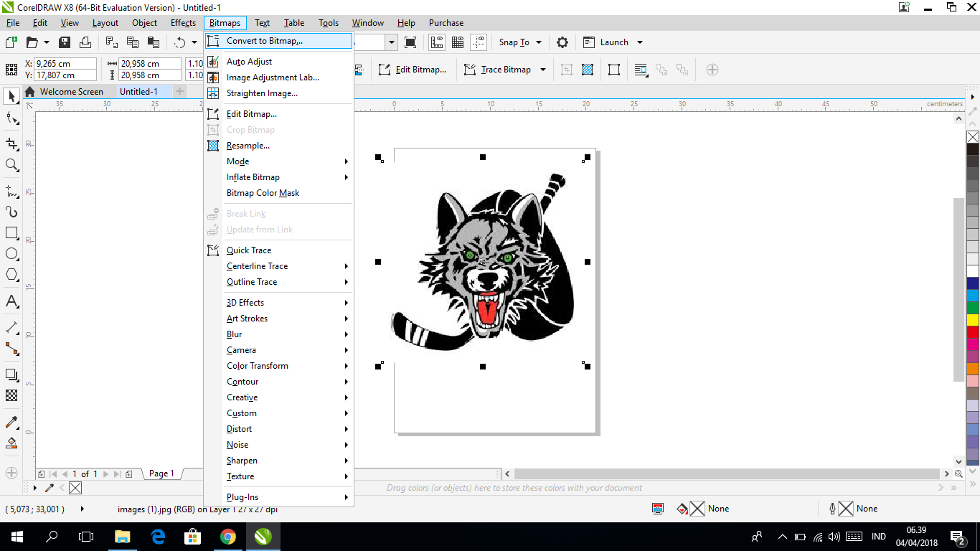Choose Straighten Image menu entry
This screenshot has height=551, width=980.
click(x=279, y=93)
